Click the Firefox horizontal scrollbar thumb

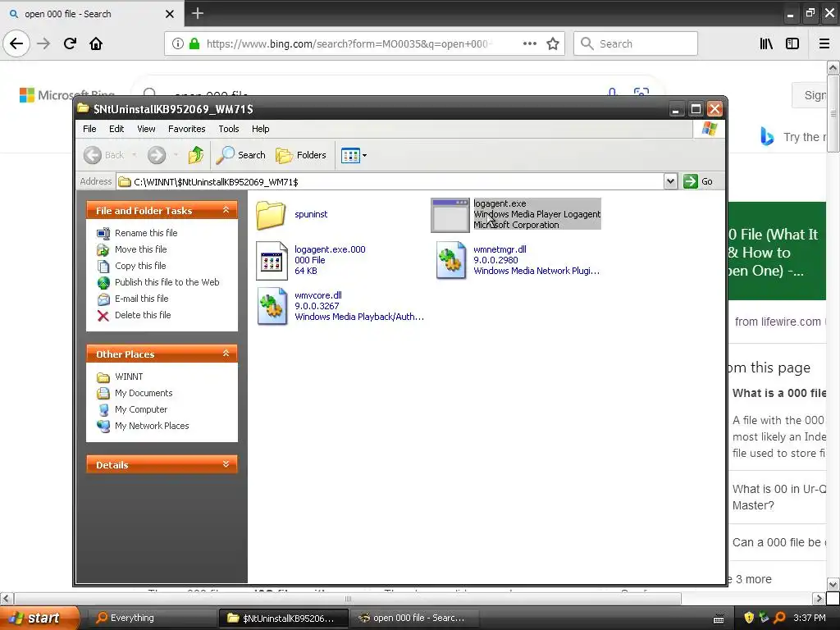348,598
